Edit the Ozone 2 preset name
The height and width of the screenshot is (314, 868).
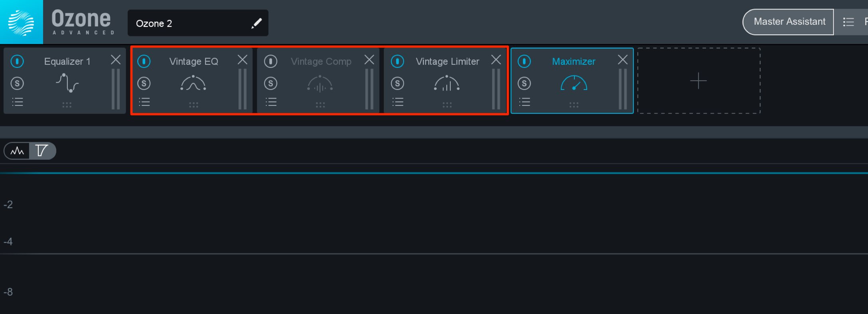(256, 23)
